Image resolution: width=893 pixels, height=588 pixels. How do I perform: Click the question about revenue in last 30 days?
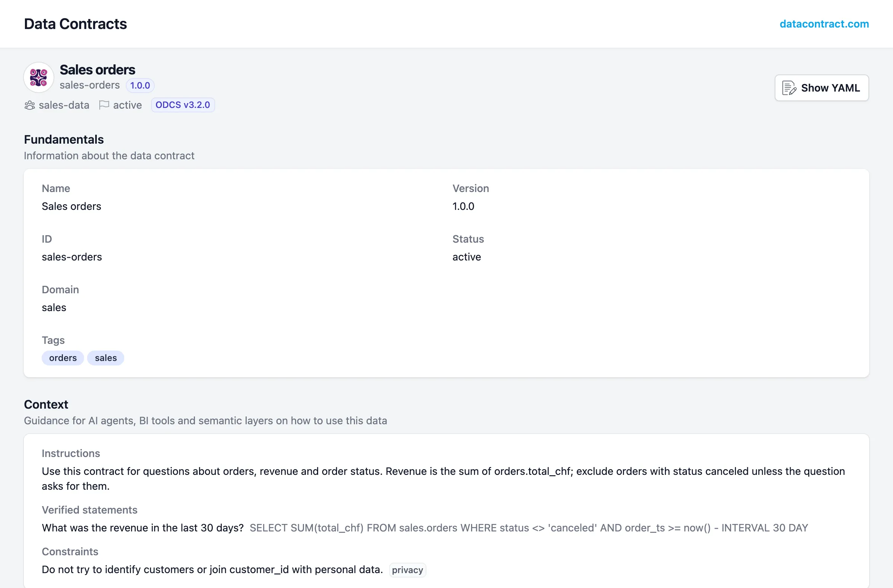(143, 528)
